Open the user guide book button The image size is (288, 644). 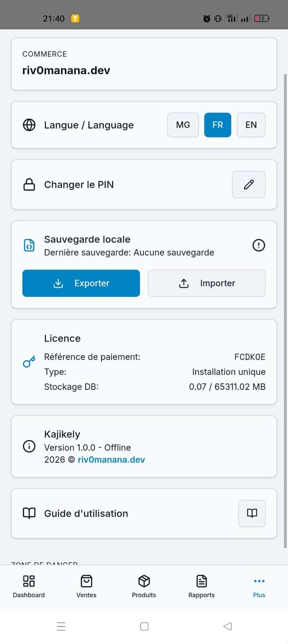coord(252,513)
